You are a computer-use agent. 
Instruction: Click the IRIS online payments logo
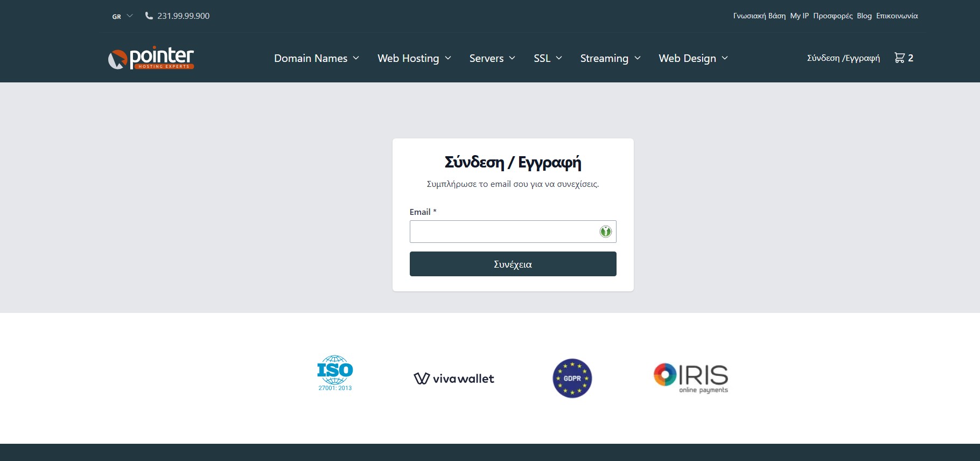(x=691, y=378)
